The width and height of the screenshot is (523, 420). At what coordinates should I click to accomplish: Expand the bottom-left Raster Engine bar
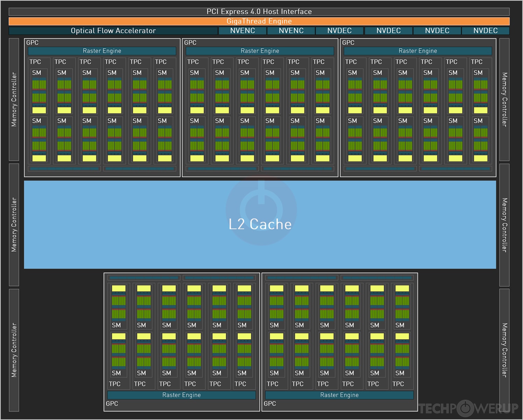pyautogui.click(x=182, y=395)
